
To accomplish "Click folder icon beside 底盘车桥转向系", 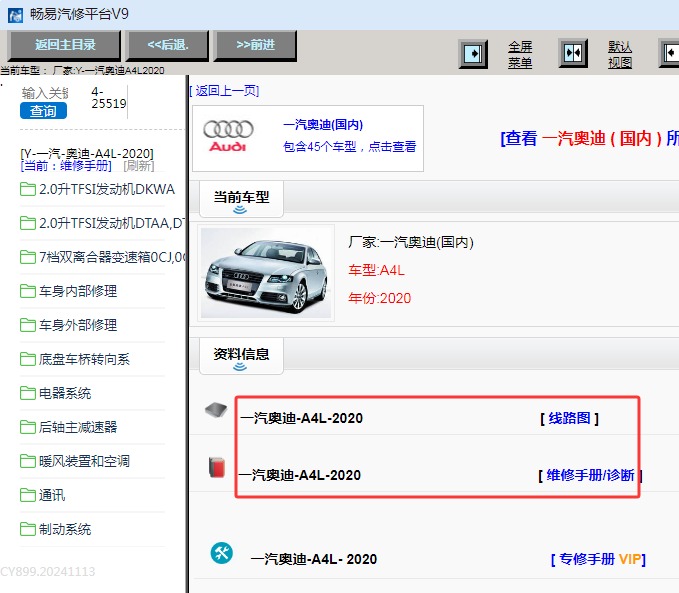I will 28,359.
